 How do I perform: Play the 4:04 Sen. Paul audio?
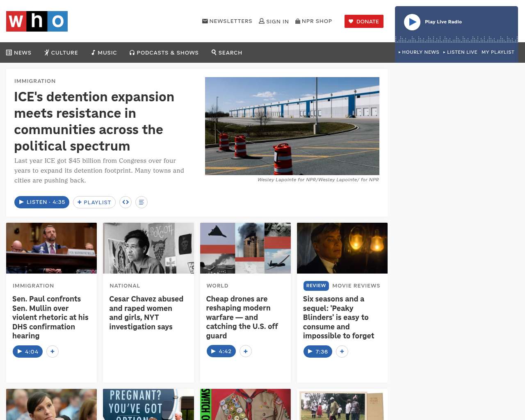tap(27, 352)
